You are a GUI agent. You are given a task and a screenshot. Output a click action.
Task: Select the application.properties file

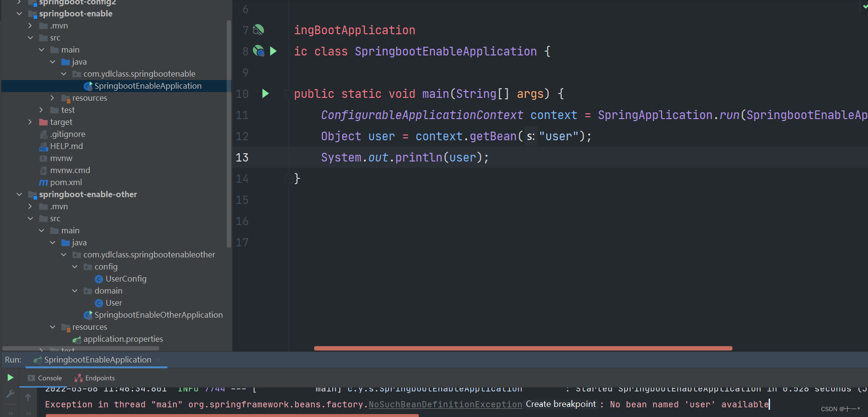[x=123, y=339]
